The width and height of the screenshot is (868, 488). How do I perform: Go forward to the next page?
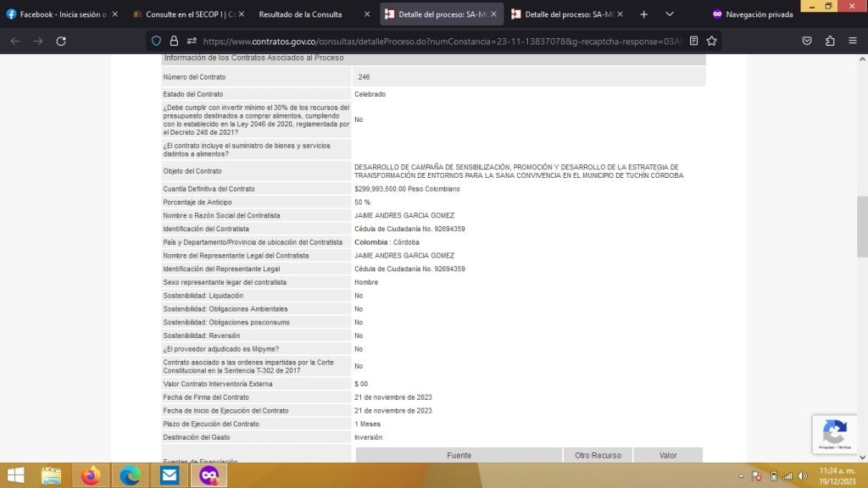(37, 41)
